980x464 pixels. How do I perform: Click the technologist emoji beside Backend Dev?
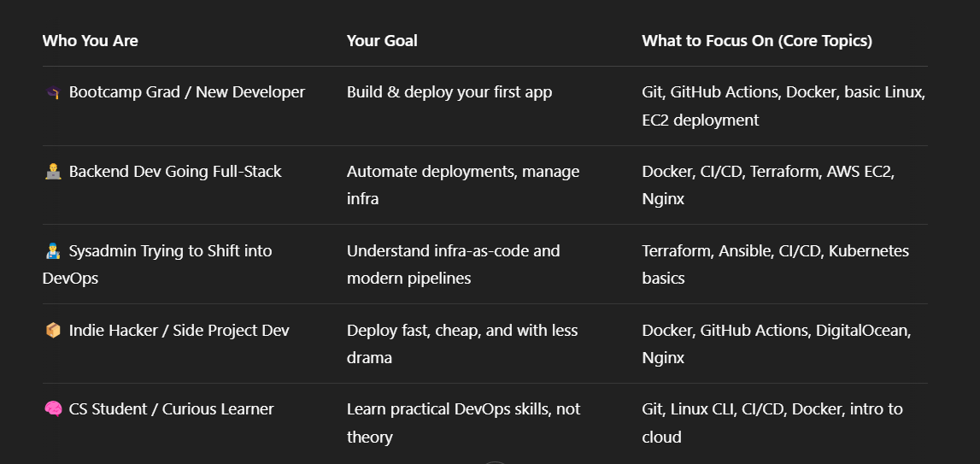(x=52, y=172)
